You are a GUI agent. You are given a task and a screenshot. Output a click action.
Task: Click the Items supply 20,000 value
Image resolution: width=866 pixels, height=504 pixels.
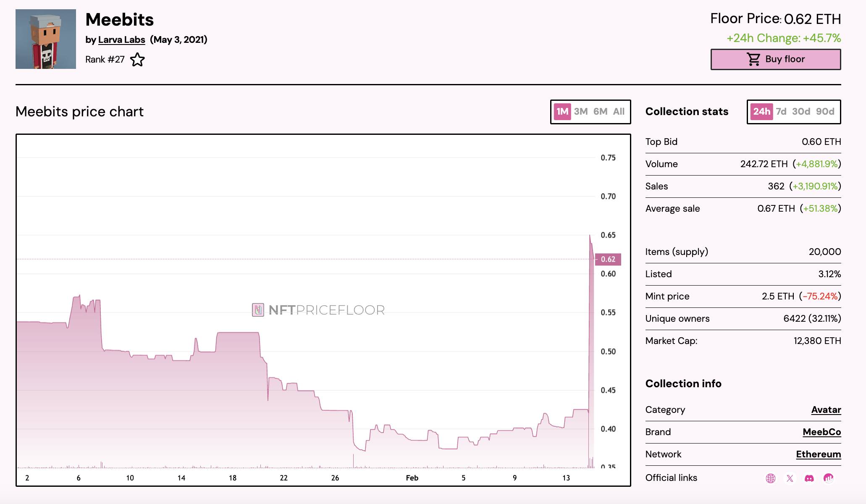tap(825, 252)
